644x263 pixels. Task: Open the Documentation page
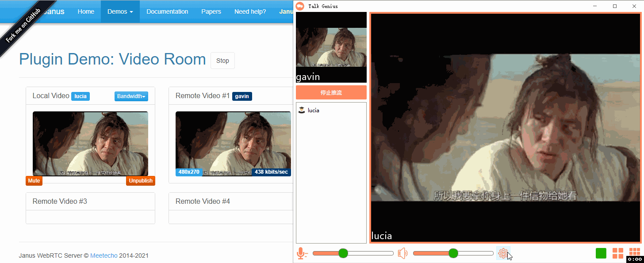coord(167,11)
